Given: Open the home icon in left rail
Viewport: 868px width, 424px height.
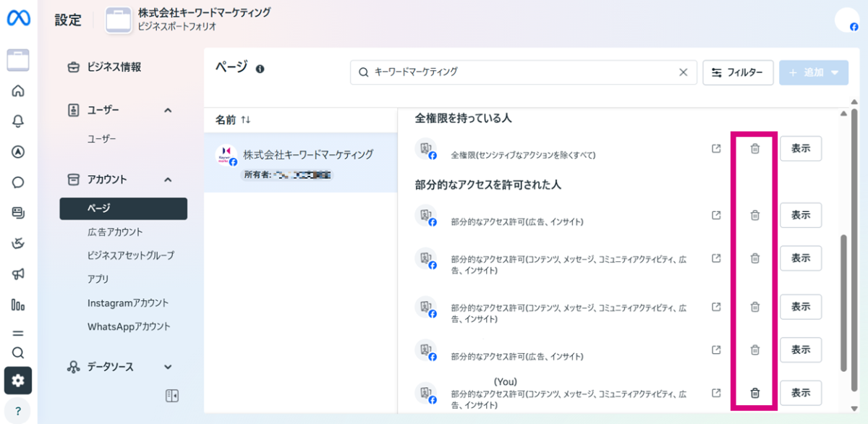Looking at the screenshot, I should pos(18,91).
